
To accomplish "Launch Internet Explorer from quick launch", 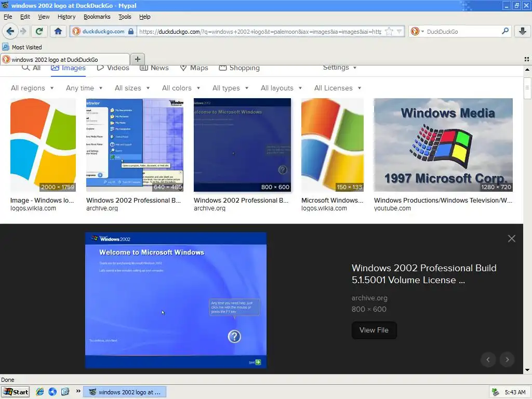I will pyautogui.click(x=39, y=392).
